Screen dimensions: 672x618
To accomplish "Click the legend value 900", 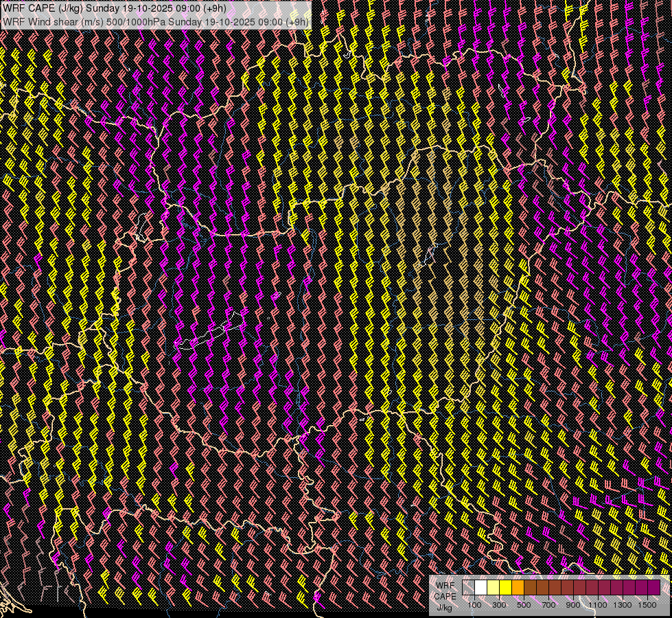I will tap(573, 605).
